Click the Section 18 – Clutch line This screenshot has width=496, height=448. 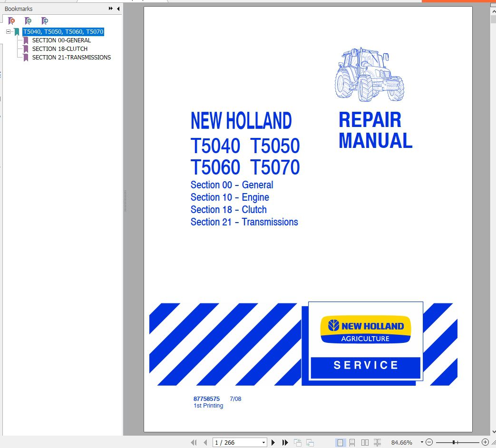click(x=229, y=209)
